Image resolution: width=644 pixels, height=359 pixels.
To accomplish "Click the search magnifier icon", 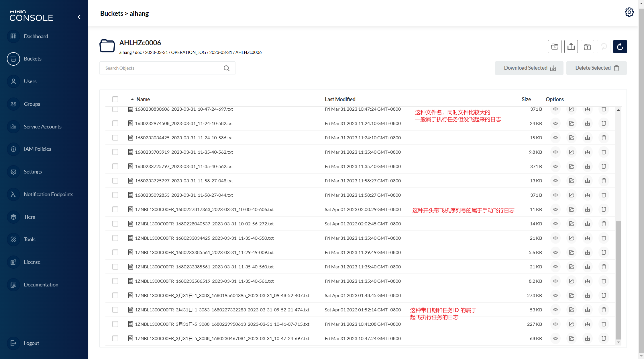I will (x=226, y=68).
